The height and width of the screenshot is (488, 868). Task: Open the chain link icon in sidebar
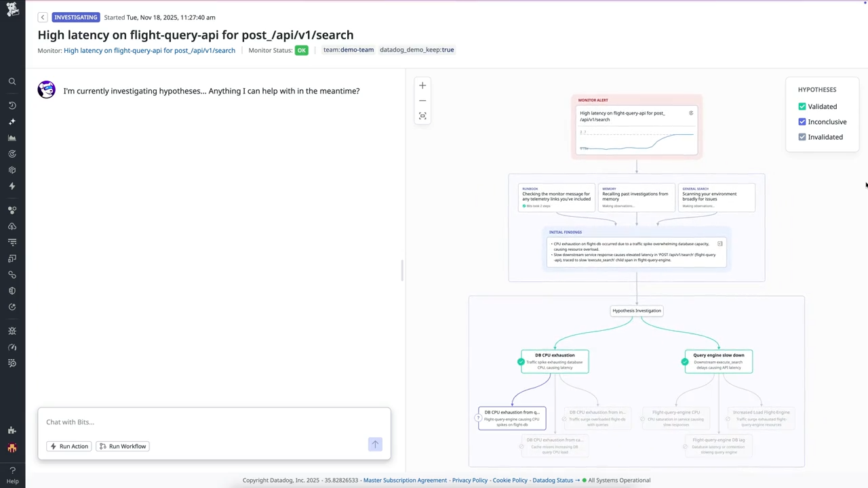(x=12, y=274)
